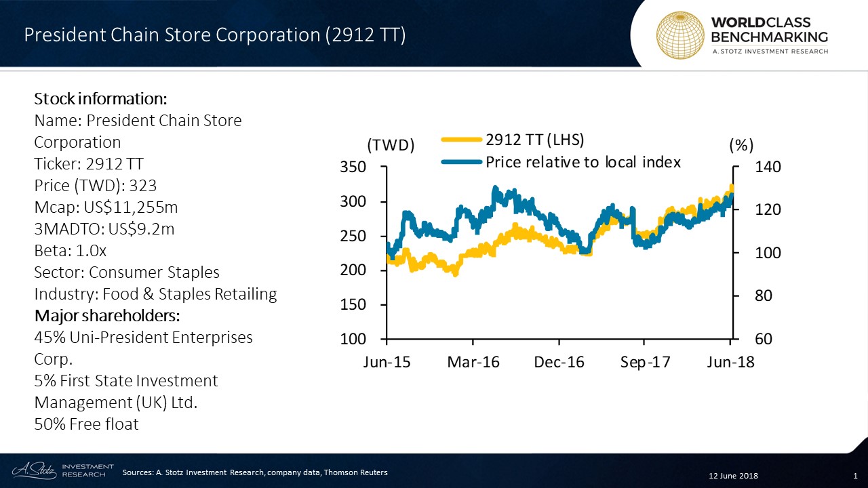Select the Dec-16 x-axis label
Screen dimensions: 868x488
[559, 362]
